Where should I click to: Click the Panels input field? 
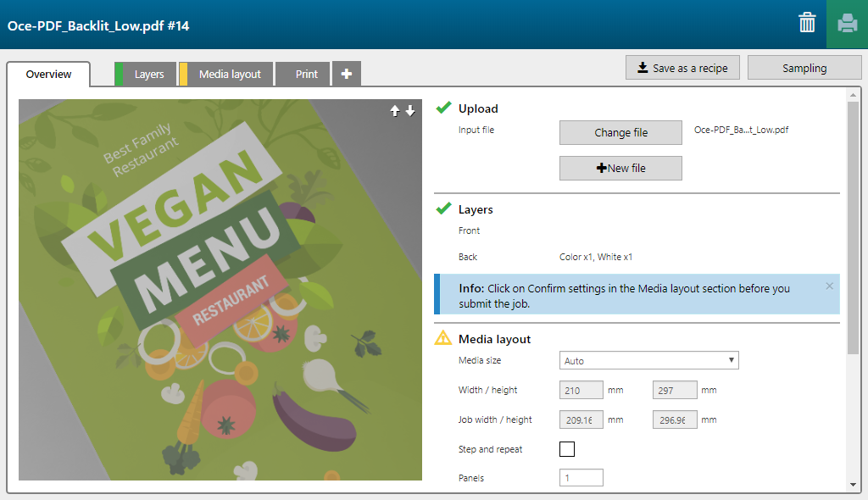[581, 477]
